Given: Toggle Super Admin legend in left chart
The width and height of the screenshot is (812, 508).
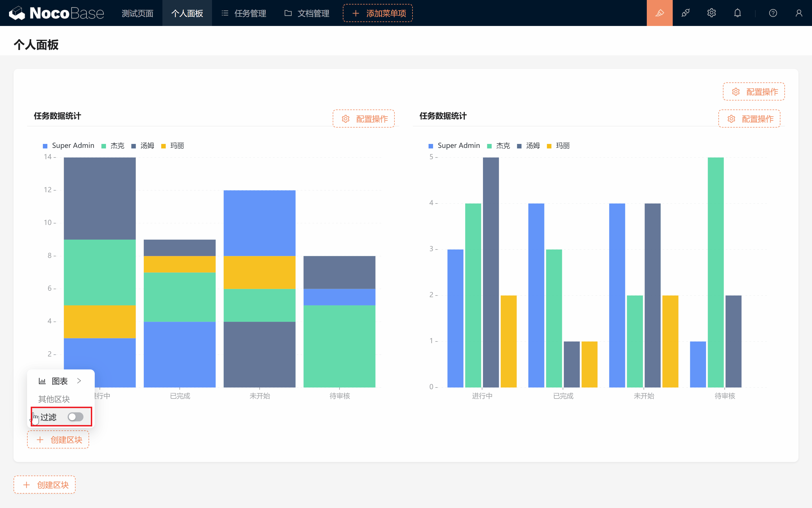Looking at the screenshot, I should pyautogui.click(x=69, y=145).
